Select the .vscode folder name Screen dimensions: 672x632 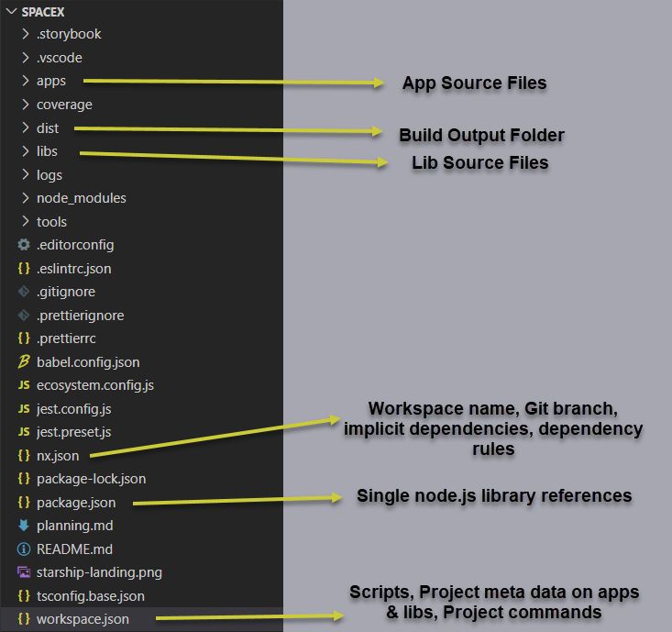point(60,58)
